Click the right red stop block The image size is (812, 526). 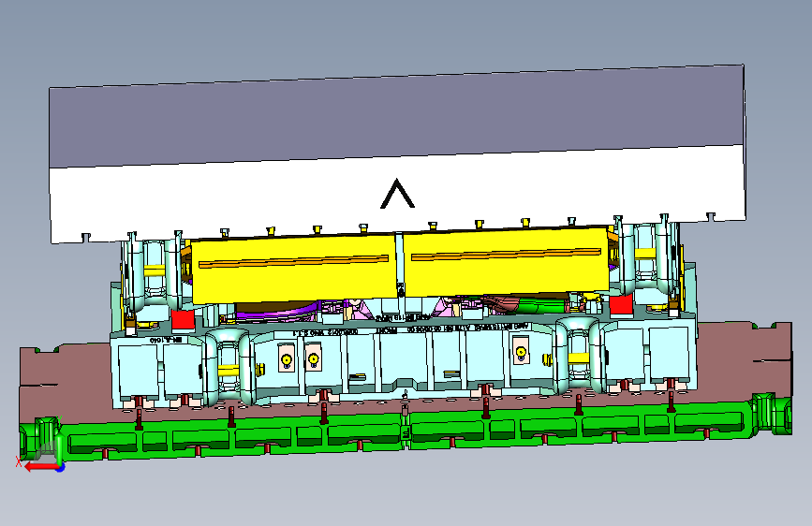[x=621, y=305]
